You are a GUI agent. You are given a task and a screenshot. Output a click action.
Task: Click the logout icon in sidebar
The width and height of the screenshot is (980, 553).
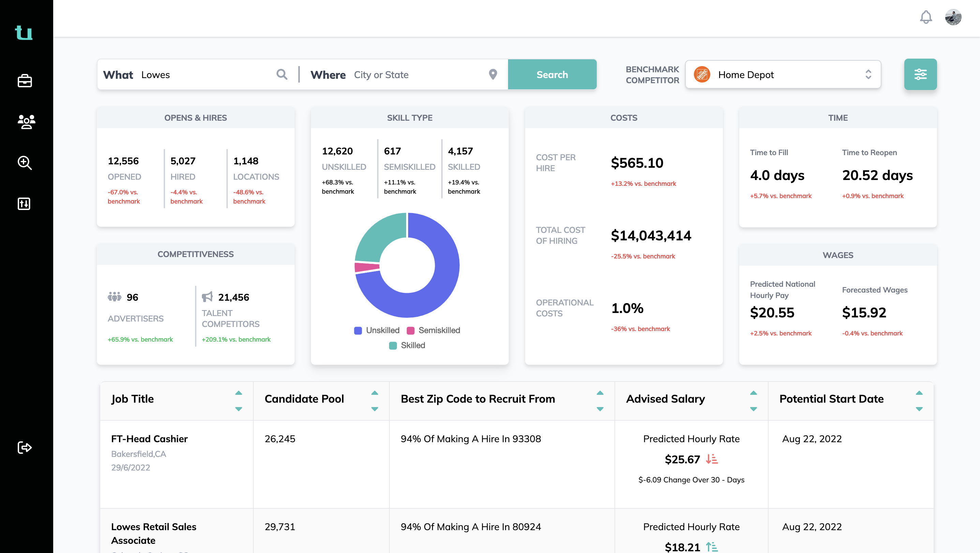pos(25,447)
